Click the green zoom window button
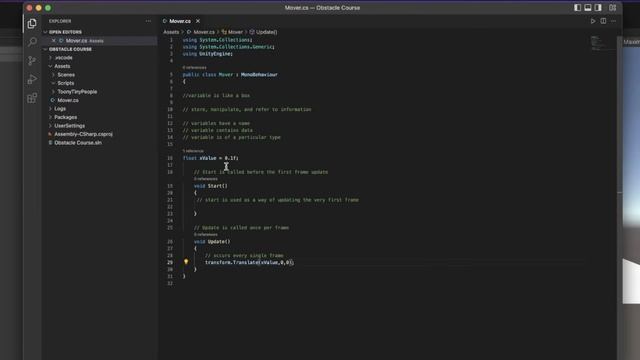Image resolution: width=640 pixels, height=360 pixels. [x=48, y=8]
